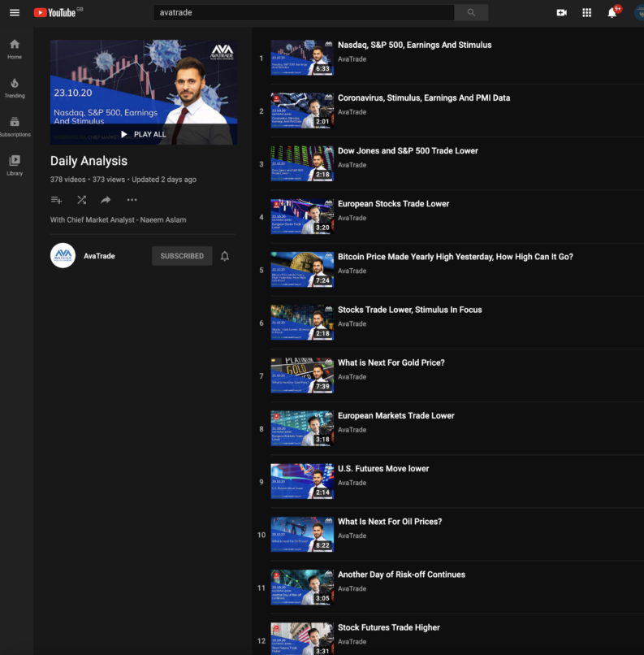Screen dimensions: 644x655
Task: Open the hamburger guide menu
Action: [x=15, y=12]
